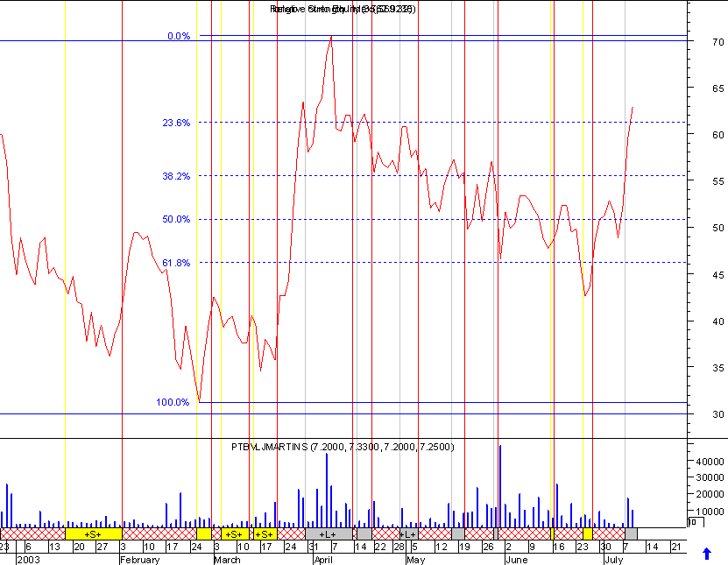Click the date 21 in July
Screen dimensions: 728x565
coord(676,547)
